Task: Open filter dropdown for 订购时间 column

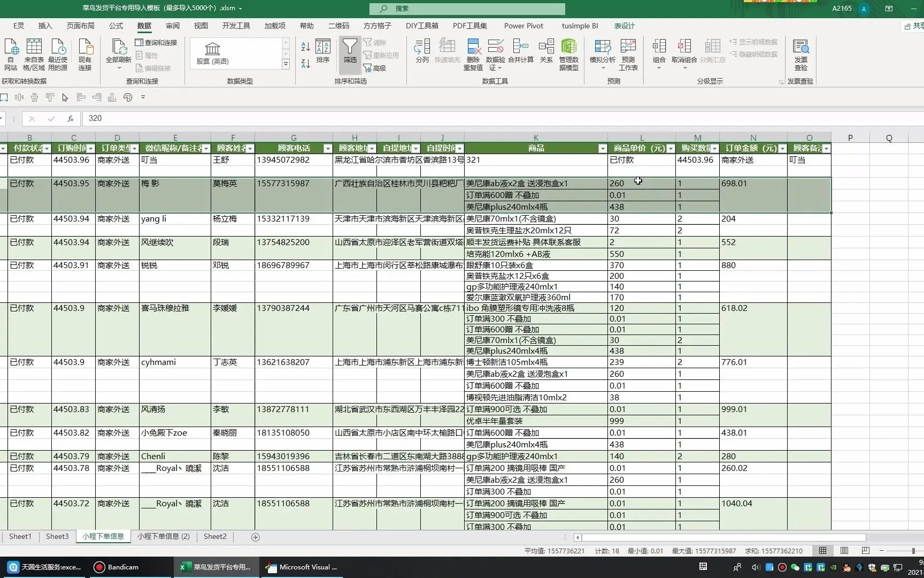Action: click(x=90, y=149)
